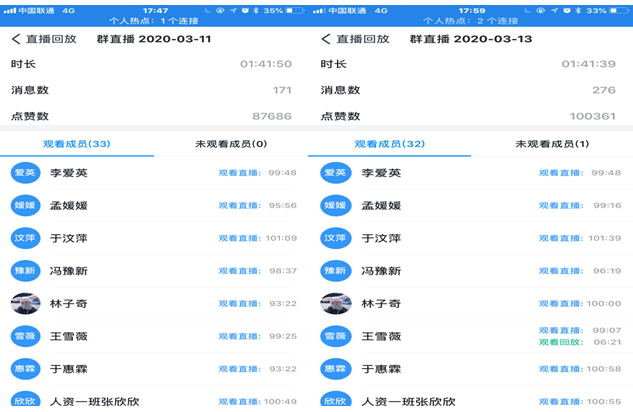Open 林子奇 photo avatar beside the 100:00 time
Screen dimensions: 633x412
(x=335, y=304)
